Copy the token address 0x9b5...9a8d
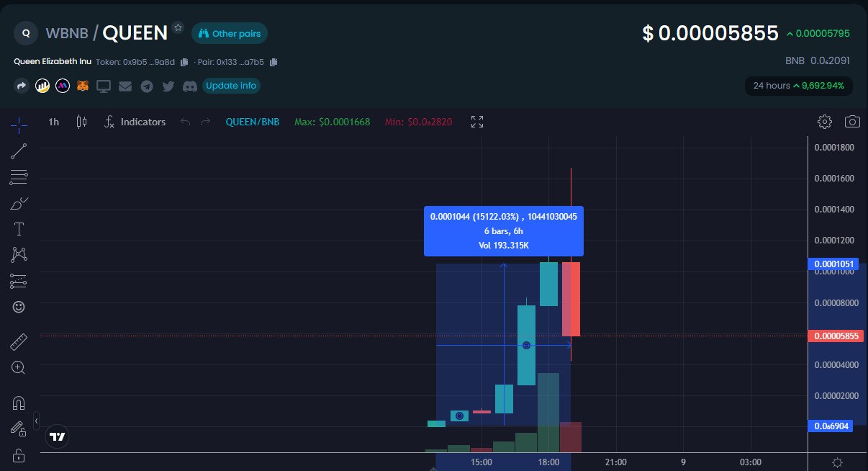Viewport: 868px width, 471px height. click(x=185, y=62)
